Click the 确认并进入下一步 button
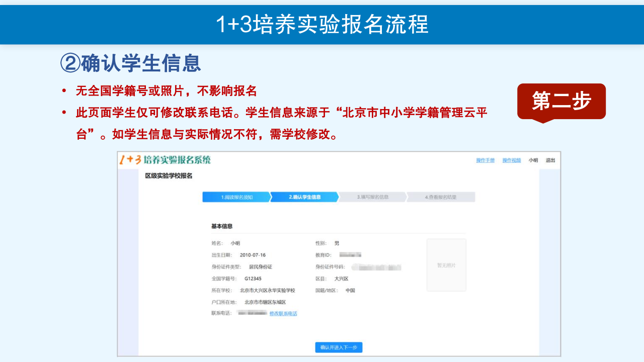The width and height of the screenshot is (644, 362). point(339,347)
